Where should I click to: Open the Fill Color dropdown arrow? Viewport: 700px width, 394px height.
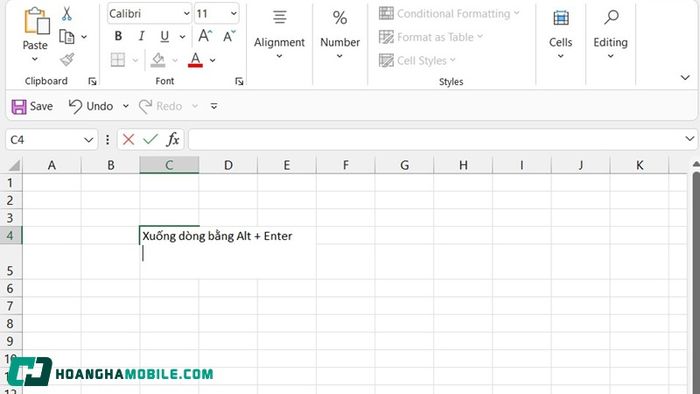point(175,60)
